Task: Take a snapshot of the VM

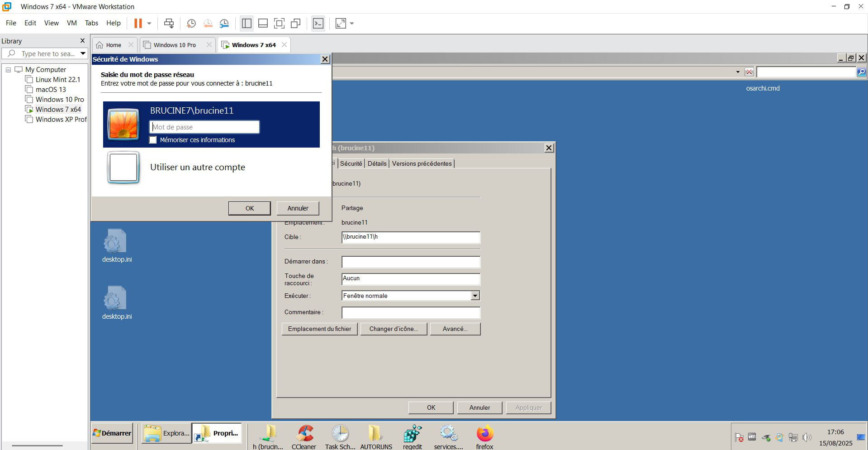Action: point(191,23)
